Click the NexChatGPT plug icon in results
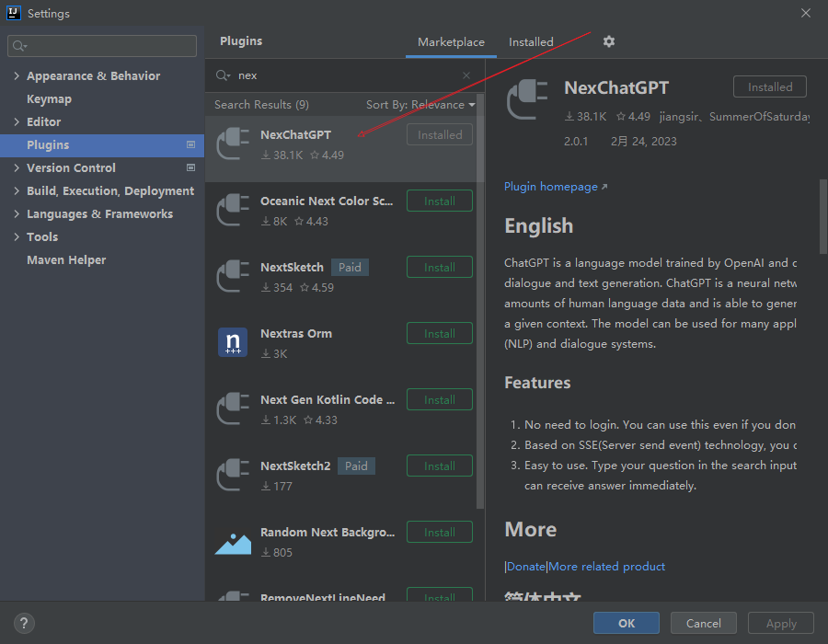 [x=233, y=144]
